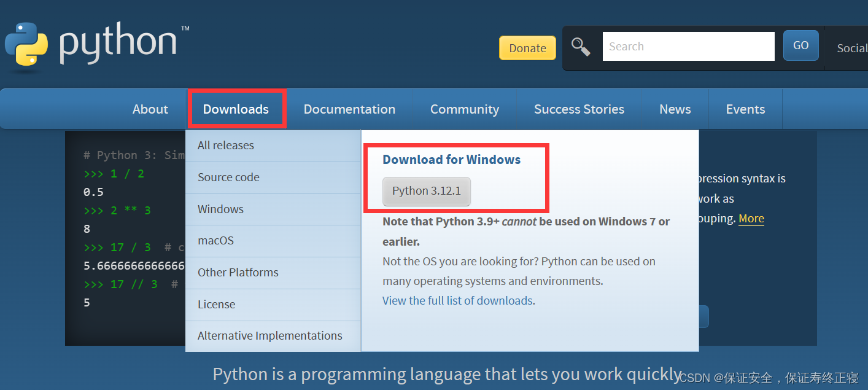The image size is (868, 390).
Task: Select All releases from Downloads submenu
Action: (273, 146)
